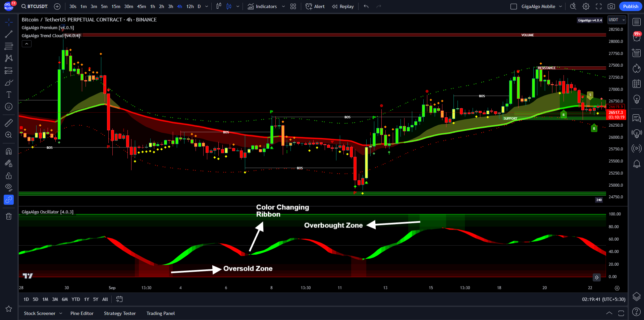The width and height of the screenshot is (644, 320).
Task: Remove drawings with the trash icon
Action: point(9,216)
